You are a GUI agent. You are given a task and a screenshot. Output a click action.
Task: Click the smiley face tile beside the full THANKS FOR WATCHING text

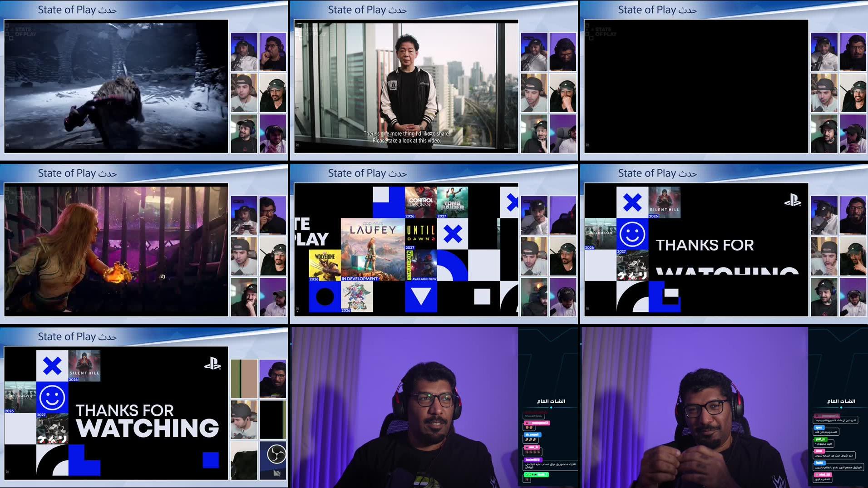[52, 398]
